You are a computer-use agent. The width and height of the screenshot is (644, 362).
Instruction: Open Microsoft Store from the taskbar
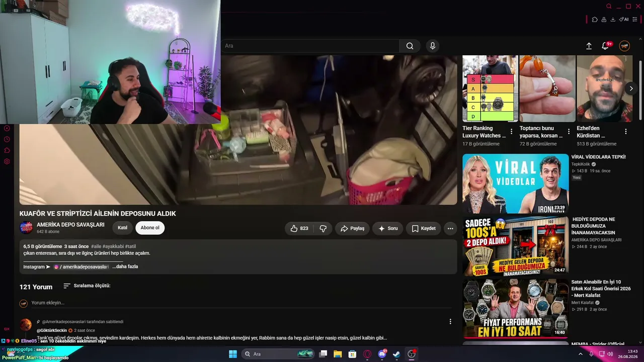pyautogui.click(x=353, y=354)
